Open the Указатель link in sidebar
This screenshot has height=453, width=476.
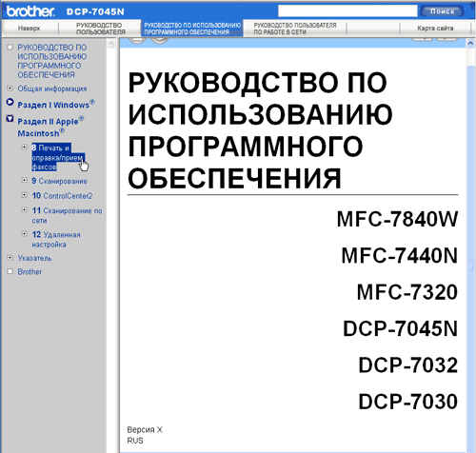(x=34, y=258)
